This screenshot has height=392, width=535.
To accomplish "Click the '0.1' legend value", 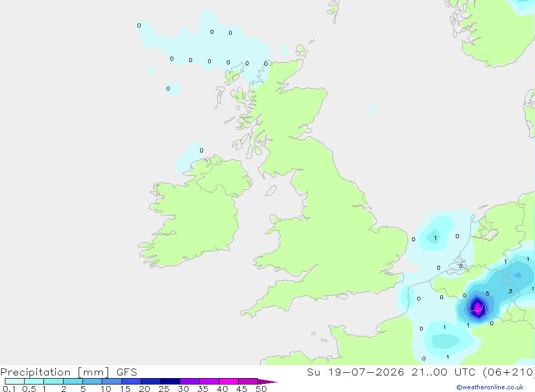I will coord(9,389).
